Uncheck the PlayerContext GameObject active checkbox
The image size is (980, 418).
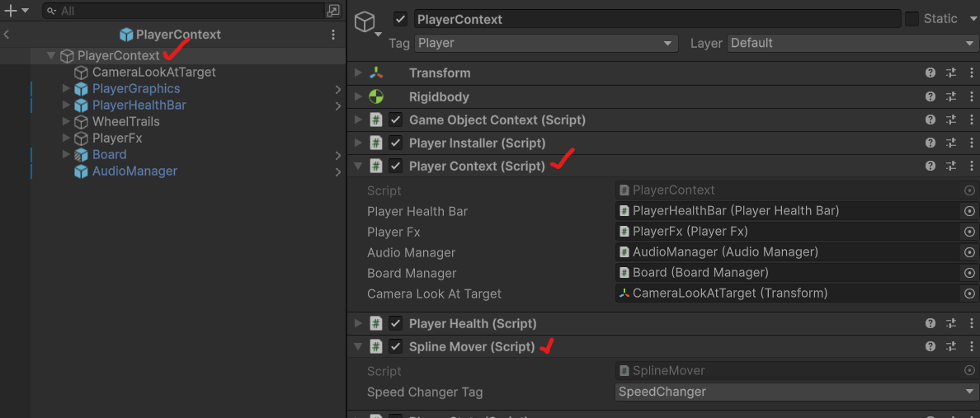pyautogui.click(x=401, y=19)
